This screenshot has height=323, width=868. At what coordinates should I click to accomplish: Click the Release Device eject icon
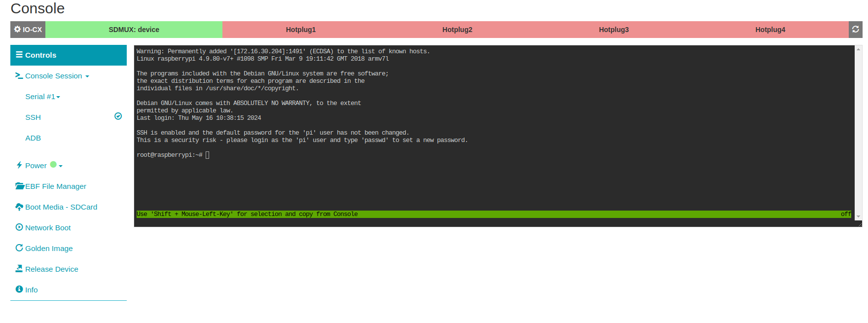pos(19,269)
